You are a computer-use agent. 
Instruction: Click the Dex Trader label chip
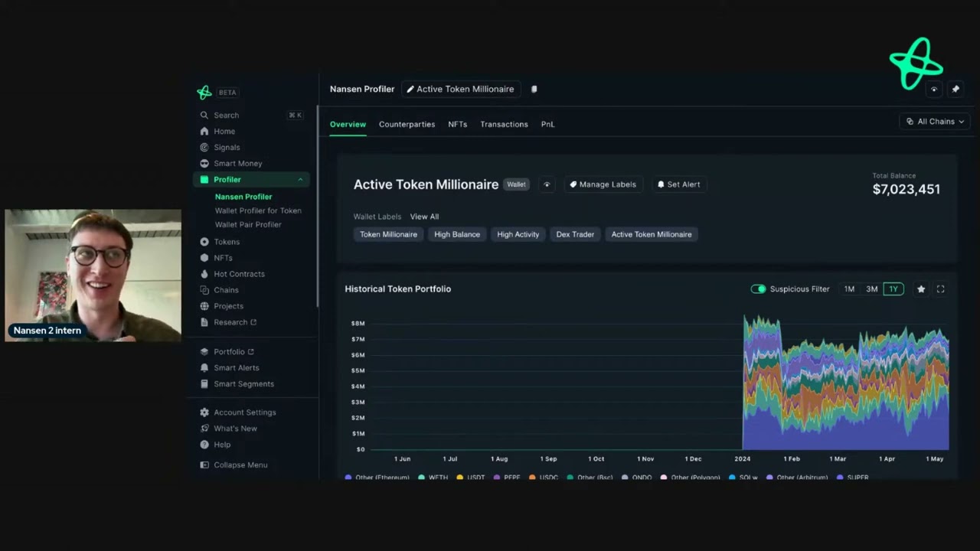(575, 234)
